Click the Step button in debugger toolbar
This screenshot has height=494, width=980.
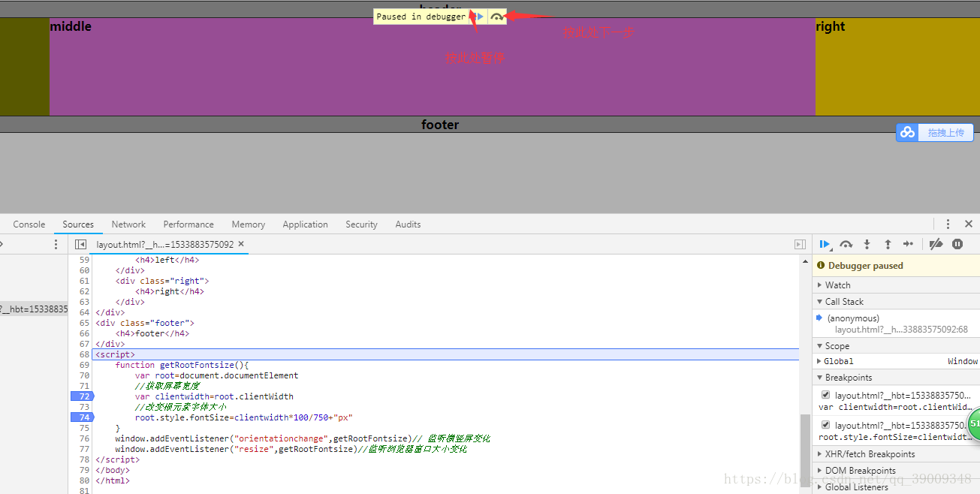coord(909,244)
